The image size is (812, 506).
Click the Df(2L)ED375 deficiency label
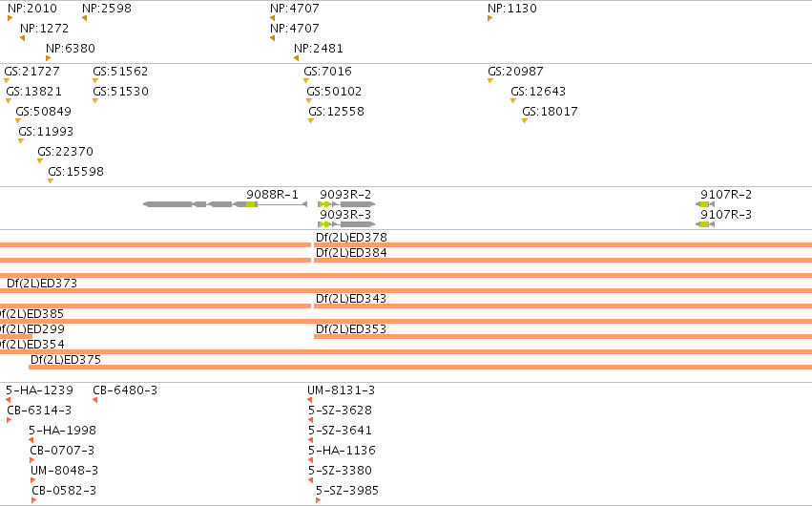pos(66,359)
